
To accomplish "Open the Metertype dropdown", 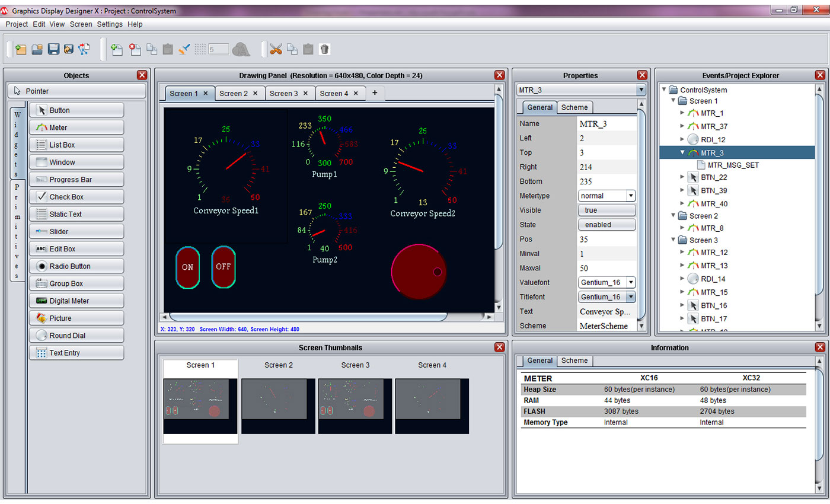I will click(630, 196).
